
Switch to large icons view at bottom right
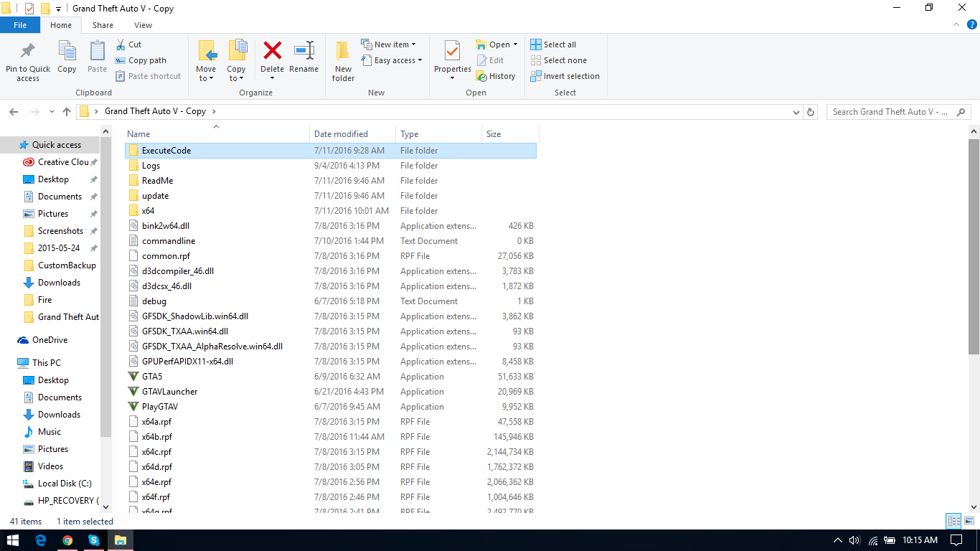tap(969, 522)
